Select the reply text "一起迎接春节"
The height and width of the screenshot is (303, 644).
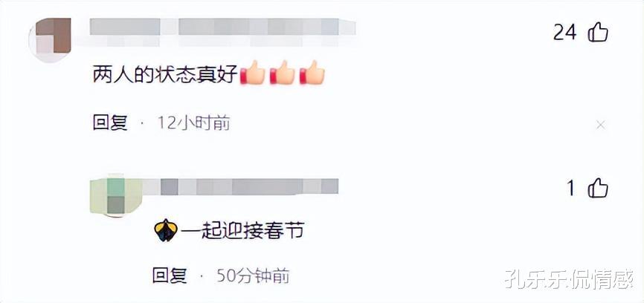242,231
